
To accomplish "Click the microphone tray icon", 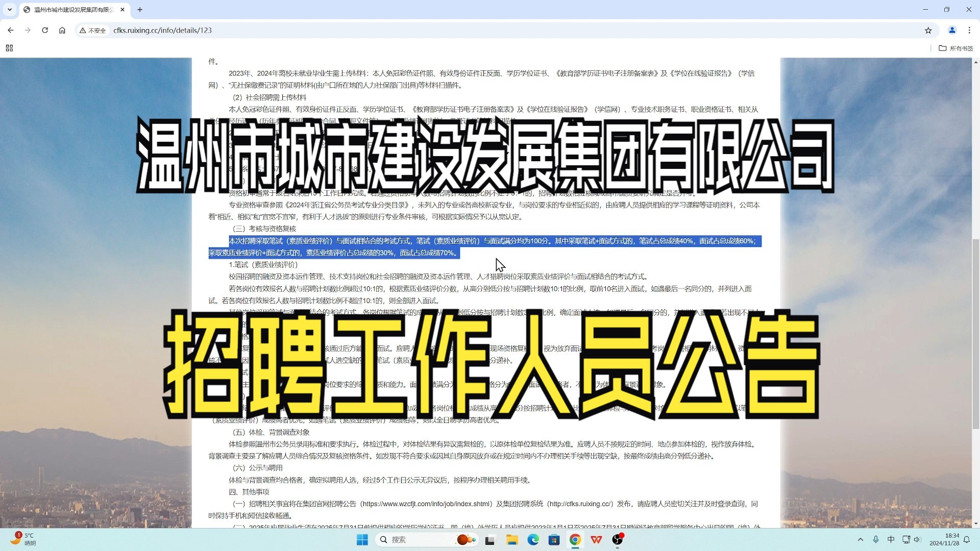I will (x=876, y=540).
